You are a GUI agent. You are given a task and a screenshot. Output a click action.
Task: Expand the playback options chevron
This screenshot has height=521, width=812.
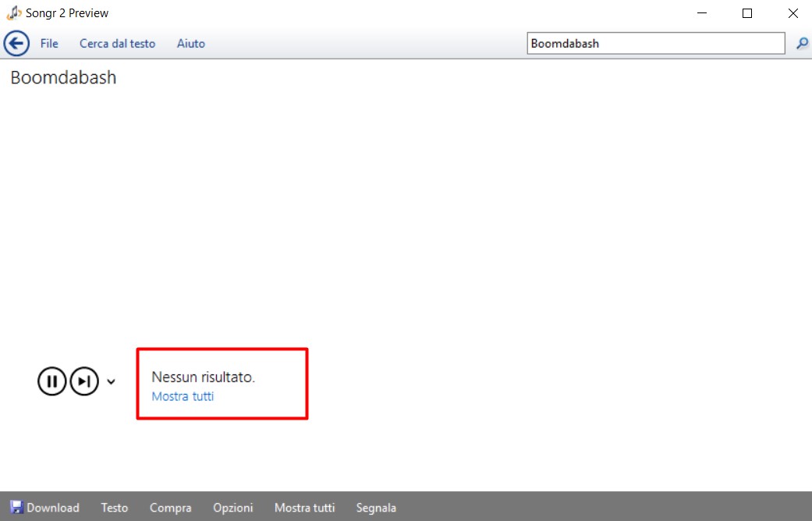pyautogui.click(x=111, y=381)
